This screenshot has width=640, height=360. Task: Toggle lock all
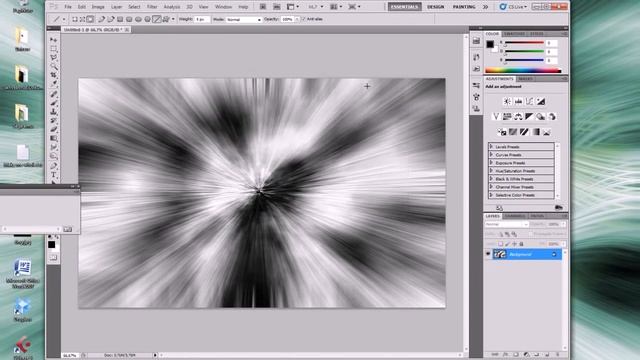coord(521,244)
